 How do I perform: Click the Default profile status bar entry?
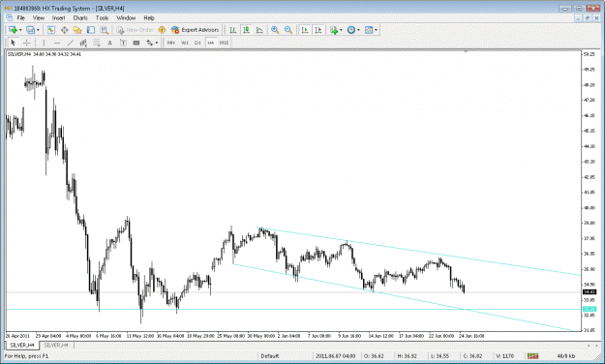click(270, 356)
